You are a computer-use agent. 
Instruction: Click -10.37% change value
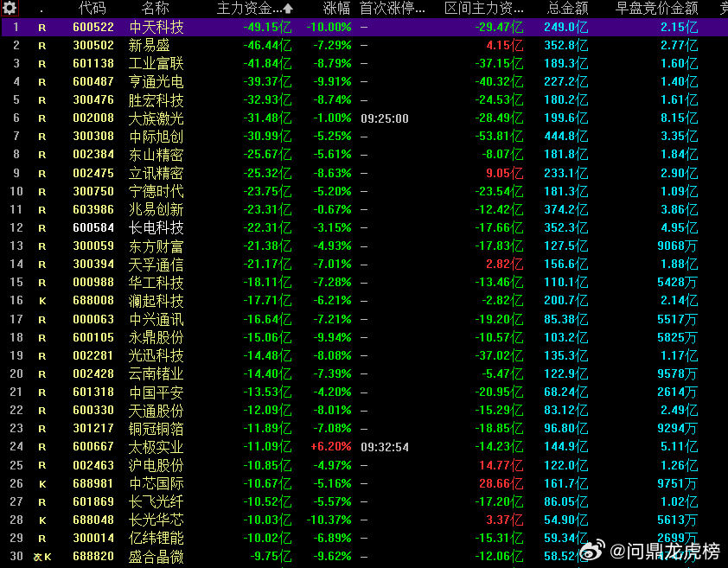tap(329, 520)
